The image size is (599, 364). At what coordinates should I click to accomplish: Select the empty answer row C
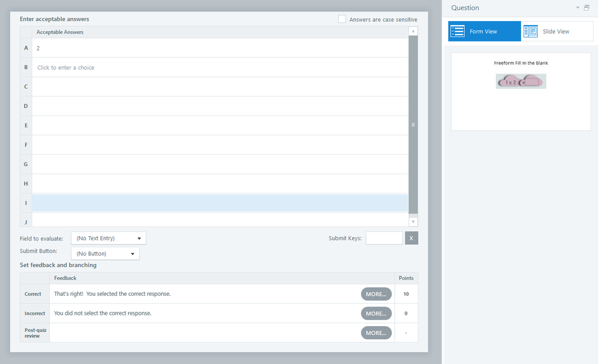220,87
